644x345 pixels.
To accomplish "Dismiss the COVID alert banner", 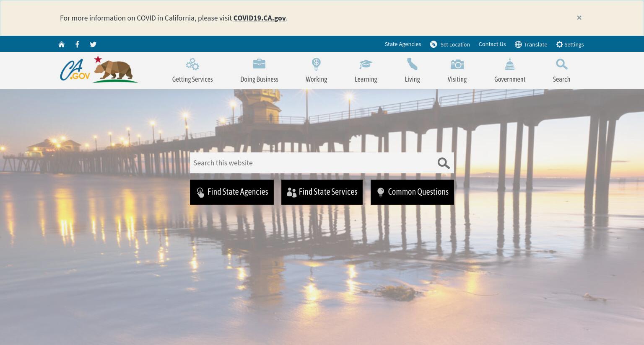I will pyautogui.click(x=579, y=18).
